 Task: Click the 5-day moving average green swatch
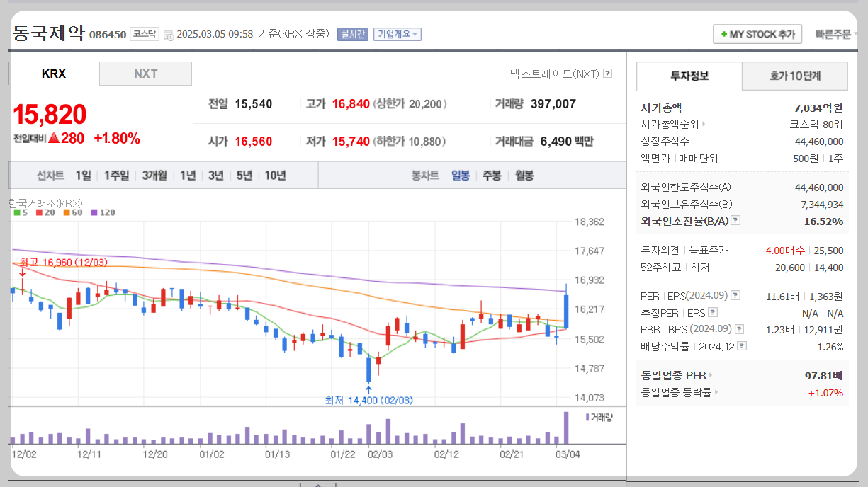click(x=16, y=212)
